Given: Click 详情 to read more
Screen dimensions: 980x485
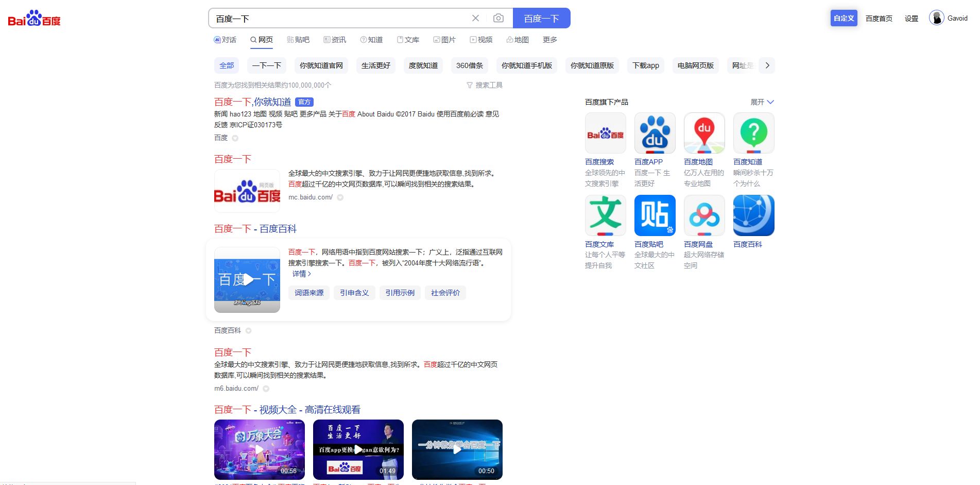Looking at the screenshot, I should coord(302,274).
